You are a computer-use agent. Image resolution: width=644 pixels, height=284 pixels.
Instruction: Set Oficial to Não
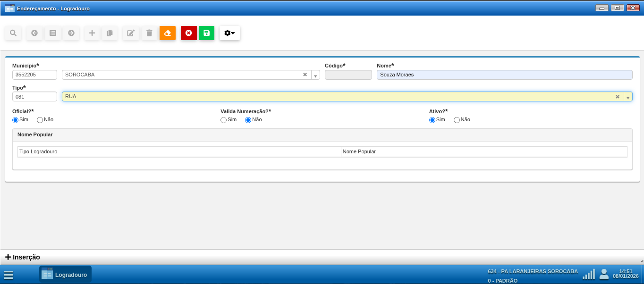click(40, 120)
